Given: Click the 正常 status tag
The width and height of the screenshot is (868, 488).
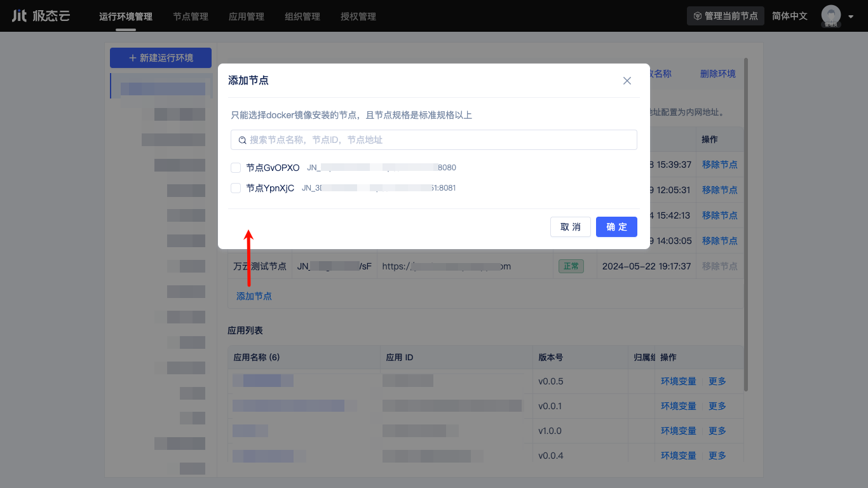Looking at the screenshot, I should (x=571, y=266).
